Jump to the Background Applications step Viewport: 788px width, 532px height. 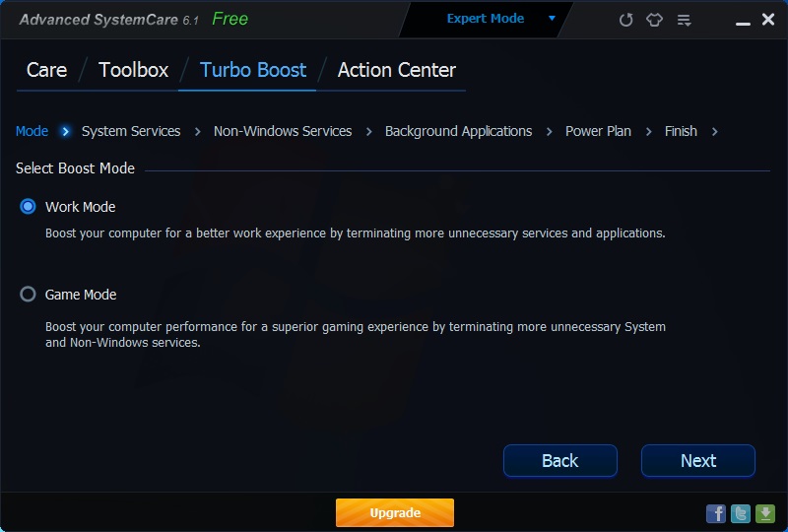(458, 131)
